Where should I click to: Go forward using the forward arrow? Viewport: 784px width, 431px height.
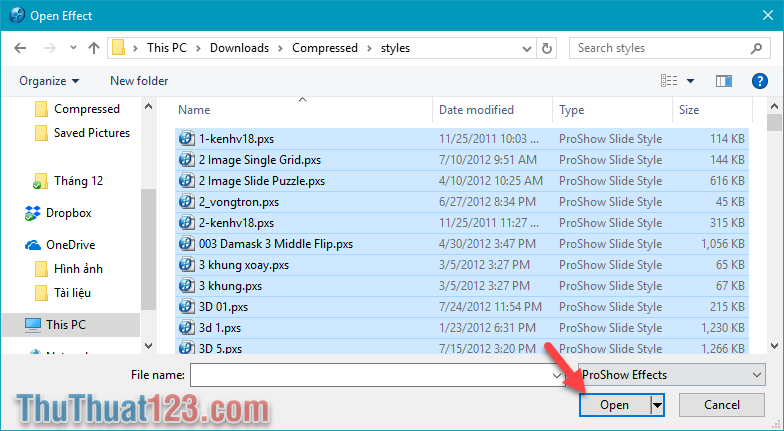pyautogui.click(x=50, y=48)
